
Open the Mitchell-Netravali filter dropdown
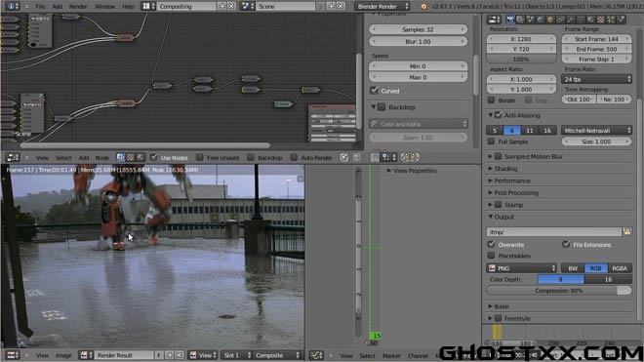596,130
